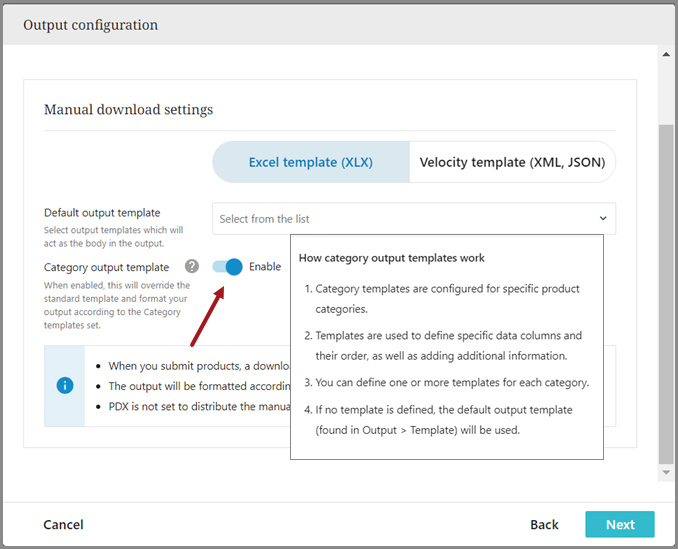
Task: Go back with the Back button
Action: [x=544, y=524]
